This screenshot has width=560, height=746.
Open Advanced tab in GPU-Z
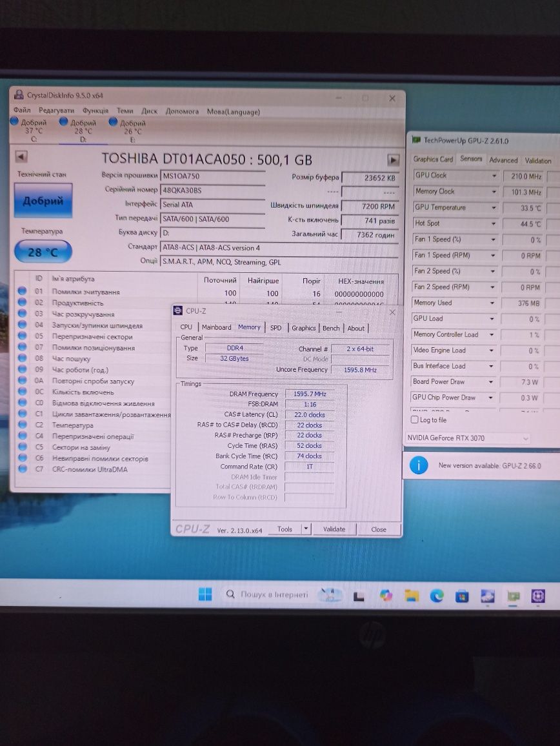[x=503, y=160]
